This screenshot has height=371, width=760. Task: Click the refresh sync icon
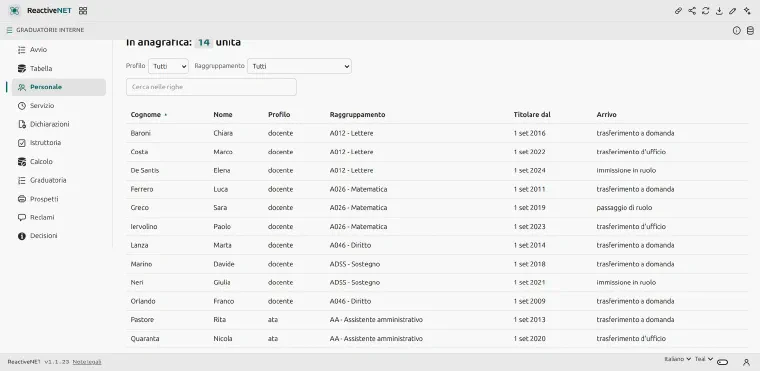[x=706, y=11]
